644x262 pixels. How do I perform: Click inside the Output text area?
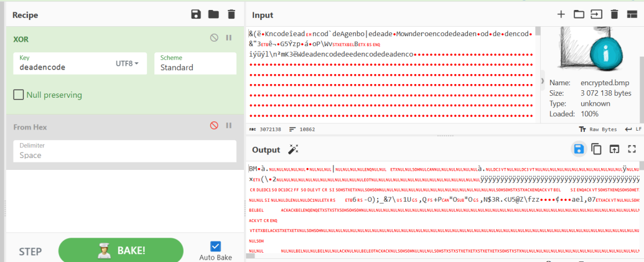click(443, 207)
